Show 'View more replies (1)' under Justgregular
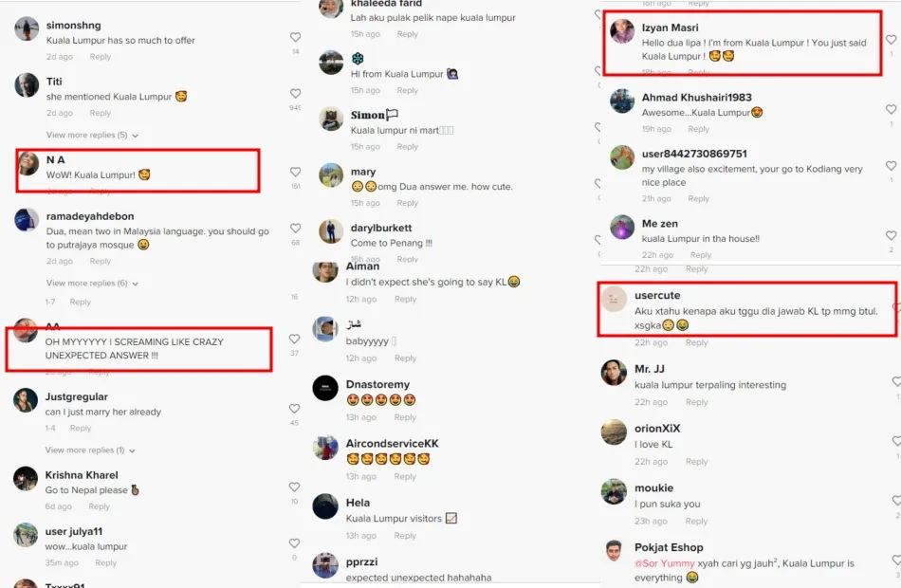The height and width of the screenshot is (588, 901). click(x=90, y=450)
